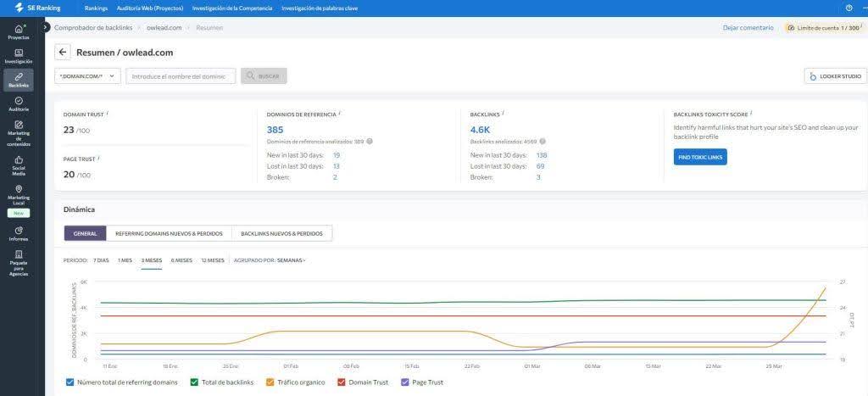This screenshot has width=868, height=396.
Task: Click help icon beside Dominios de referencia analizados
Action: coord(370,142)
